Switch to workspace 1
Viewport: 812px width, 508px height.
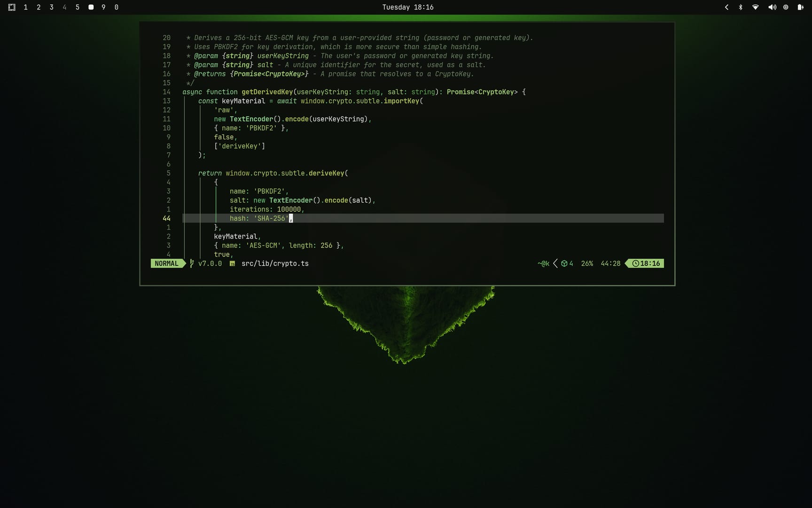pos(25,7)
